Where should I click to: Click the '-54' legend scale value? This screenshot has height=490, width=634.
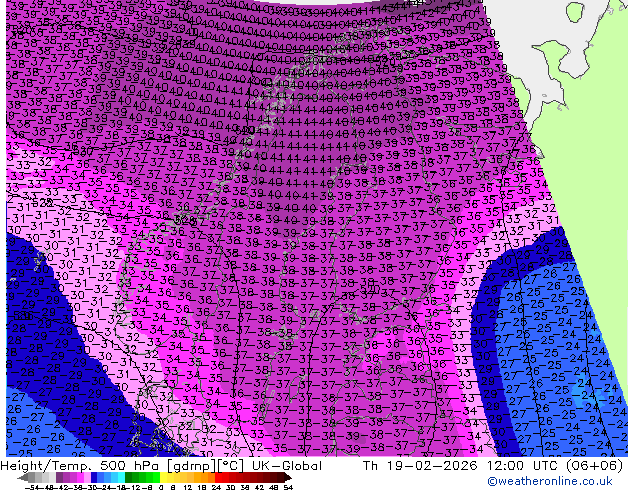(x=32, y=487)
